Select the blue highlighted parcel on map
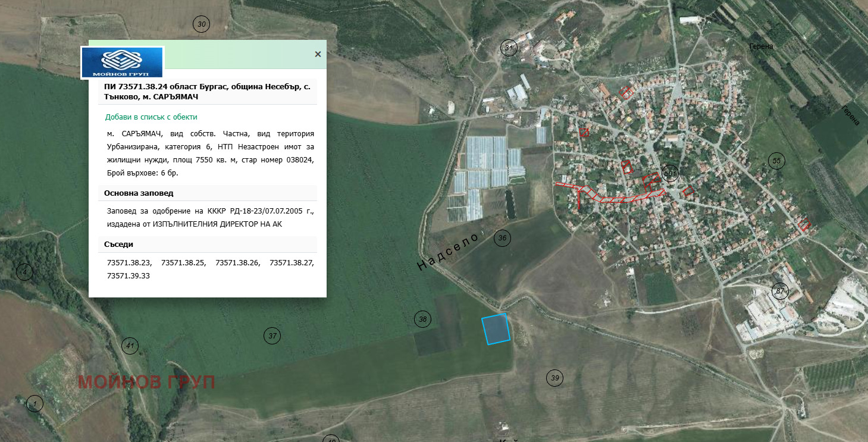The height and width of the screenshot is (442, 868). tap(496, 329)
